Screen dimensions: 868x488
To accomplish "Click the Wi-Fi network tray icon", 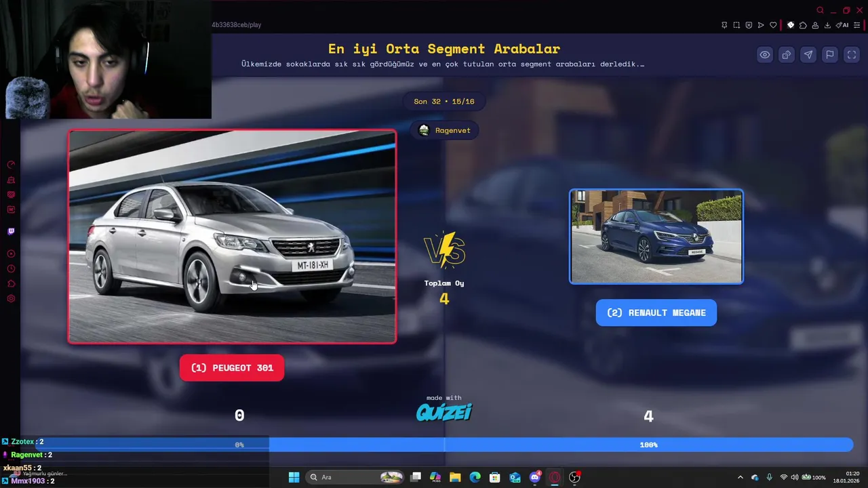I will (784, 477).
